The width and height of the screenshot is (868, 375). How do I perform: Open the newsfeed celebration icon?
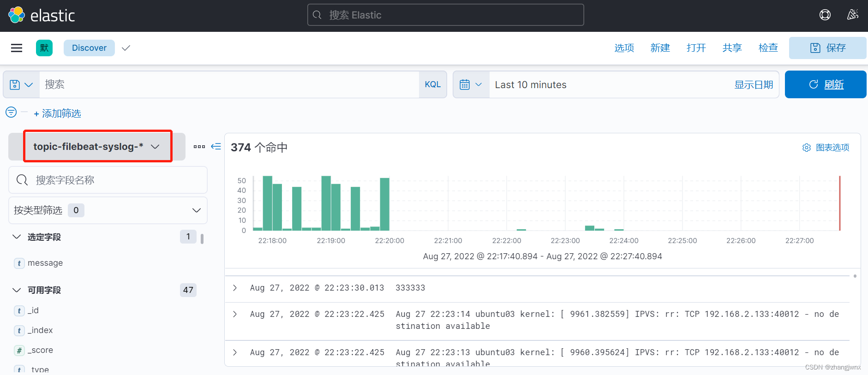tap(853, 15)
